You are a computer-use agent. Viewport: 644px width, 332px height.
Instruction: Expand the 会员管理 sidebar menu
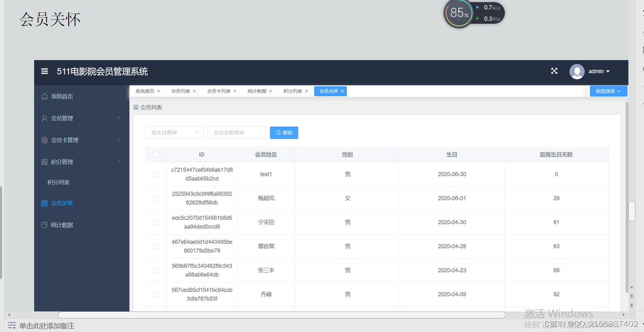click(82, 118)
